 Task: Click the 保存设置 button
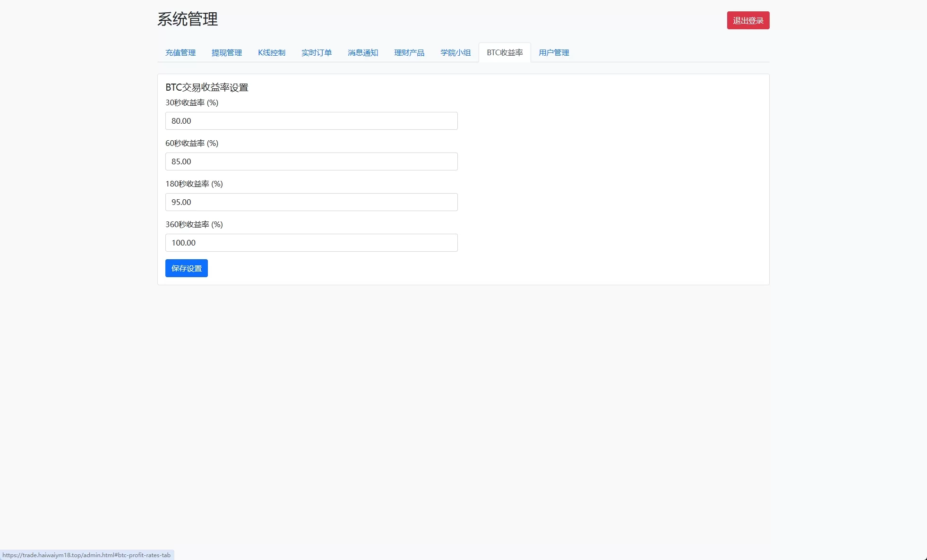pos(186,268)
